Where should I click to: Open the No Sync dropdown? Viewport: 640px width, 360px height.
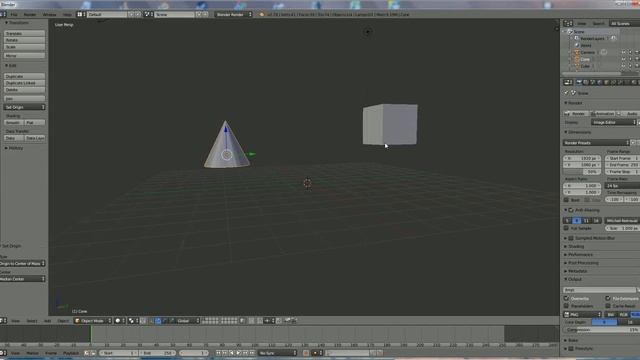coord(278,353)
